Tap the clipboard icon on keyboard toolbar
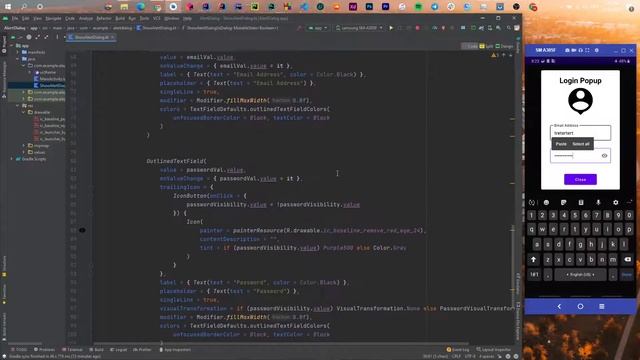 580,202
